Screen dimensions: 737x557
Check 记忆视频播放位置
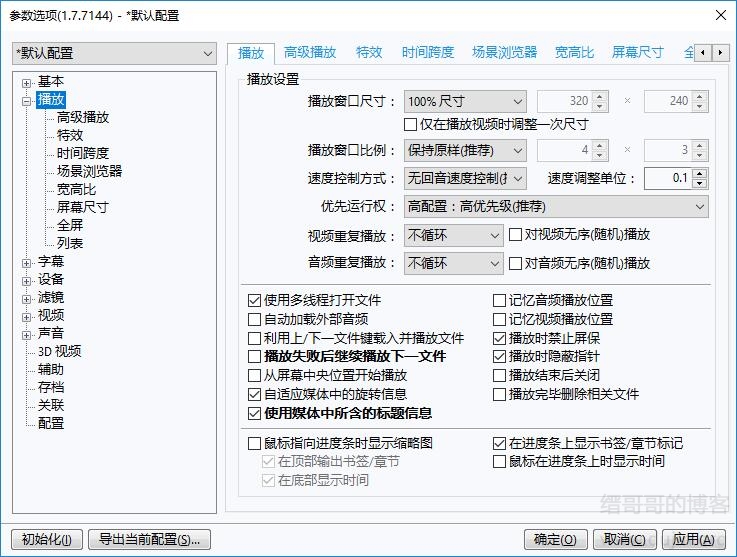coord(499,320)
